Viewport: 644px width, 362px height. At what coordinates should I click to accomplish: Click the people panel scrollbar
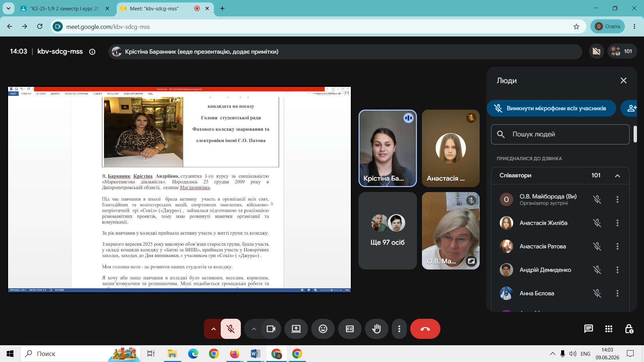(x=635, y=134)
